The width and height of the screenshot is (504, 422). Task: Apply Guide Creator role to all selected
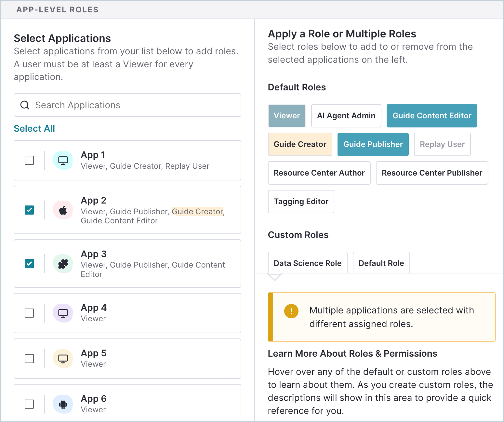coord(300,144)
